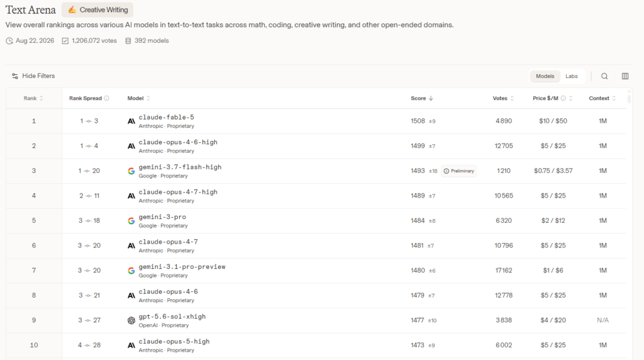Click the Anthropic logo beside claude-opus-4-6
This screenshot has height=360, width=644.
(x=131, y=295)
